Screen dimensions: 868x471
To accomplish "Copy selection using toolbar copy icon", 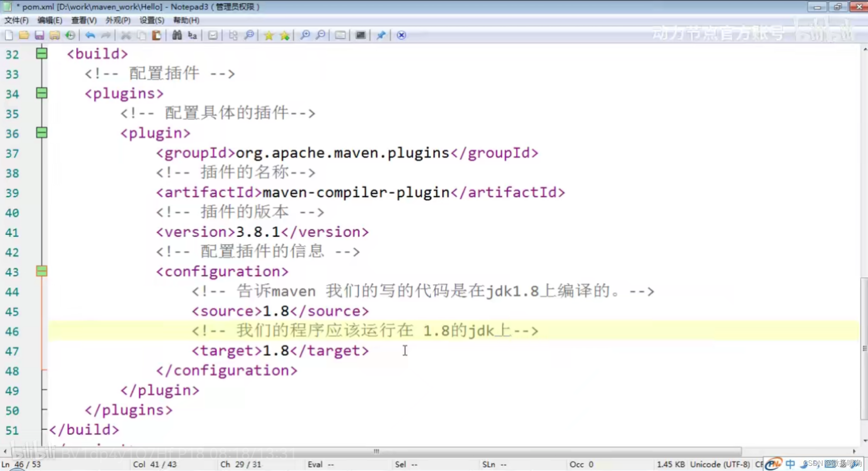I will pos(141,35).
